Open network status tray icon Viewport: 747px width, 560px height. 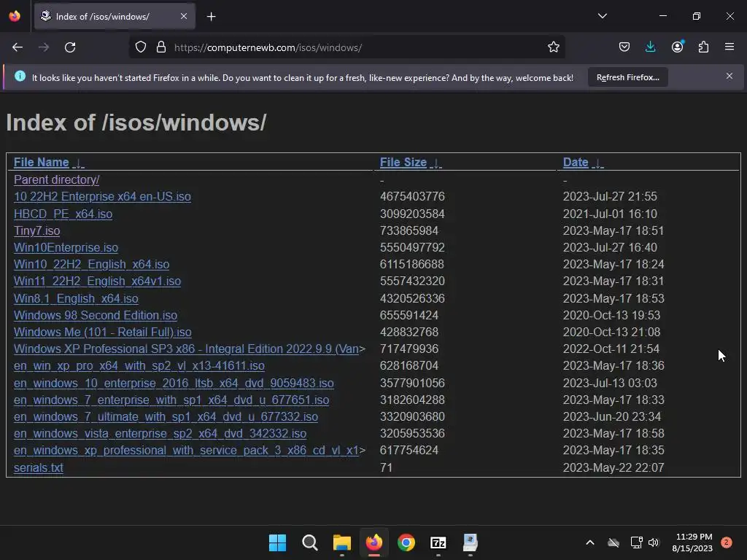[636, 542]
